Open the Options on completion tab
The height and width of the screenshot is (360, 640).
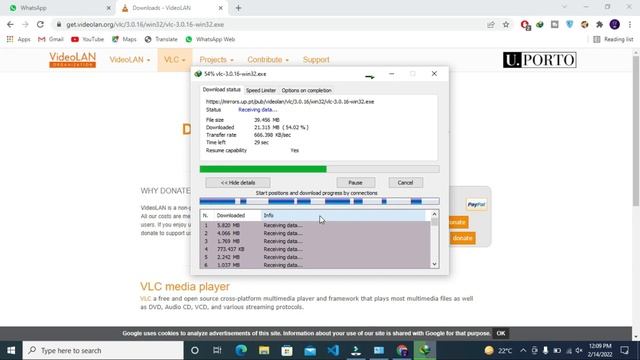click(306, 90)
